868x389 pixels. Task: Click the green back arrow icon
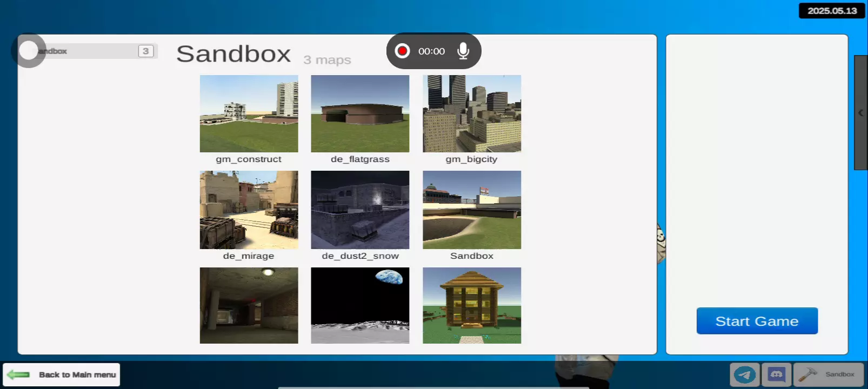click(x=18, y=374)
